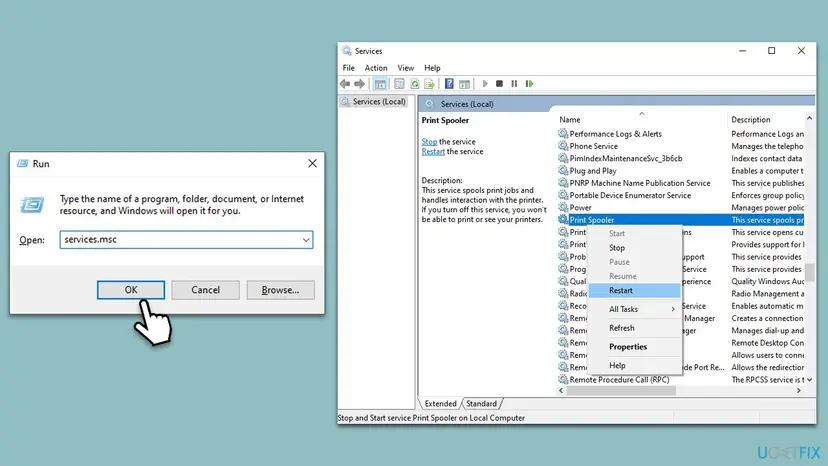The width and height of the screenshot is (828, 466).
Task: Open the Help menu in Services
Action: [432, 68]
